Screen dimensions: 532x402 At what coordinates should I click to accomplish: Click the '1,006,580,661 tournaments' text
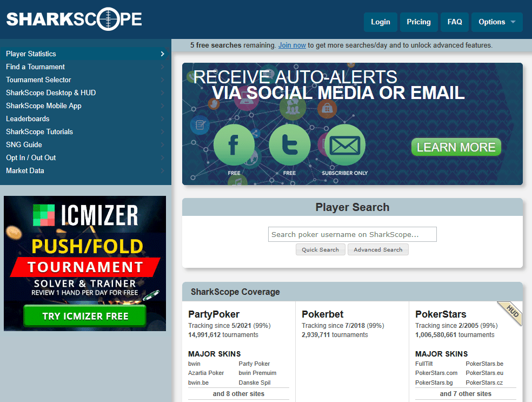point(455,335)
